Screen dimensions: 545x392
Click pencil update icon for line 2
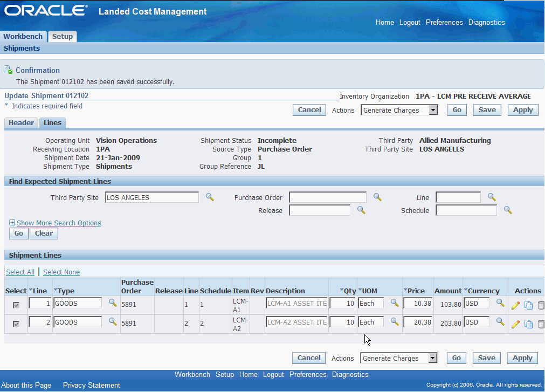tap(515, 324)
